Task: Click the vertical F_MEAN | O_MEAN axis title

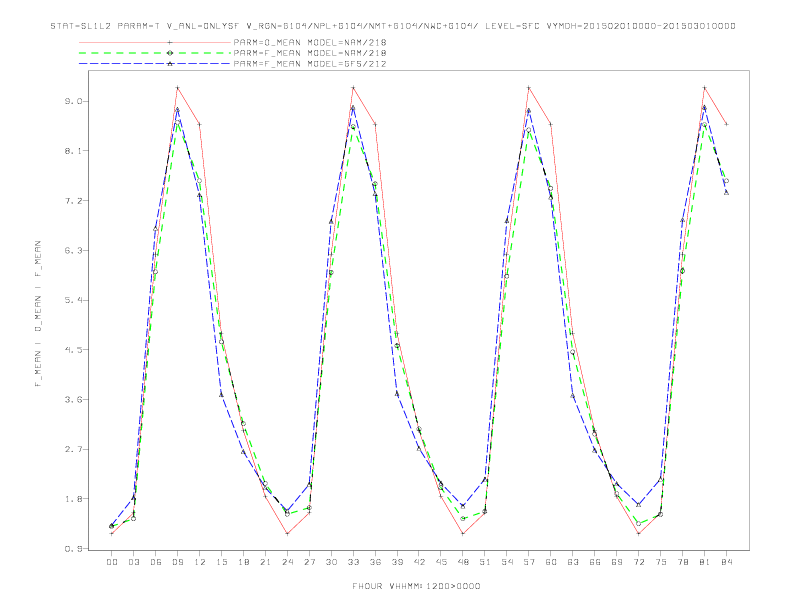Action: [37, 314]
